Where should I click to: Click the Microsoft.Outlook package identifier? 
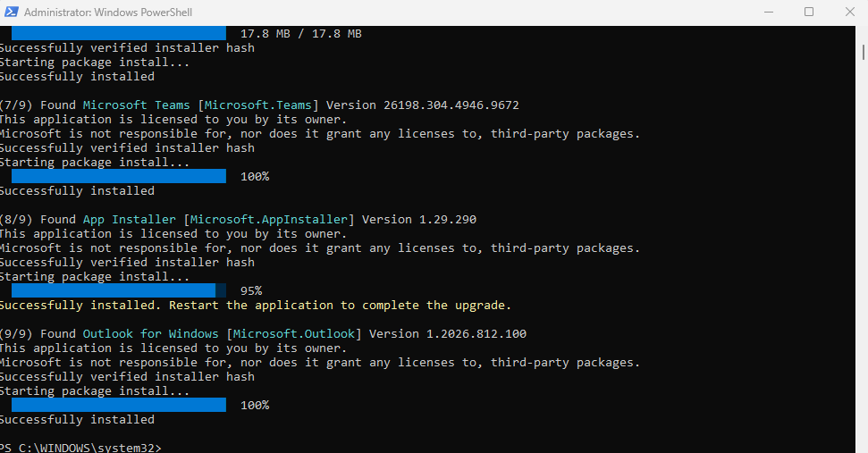pos(293,334)
